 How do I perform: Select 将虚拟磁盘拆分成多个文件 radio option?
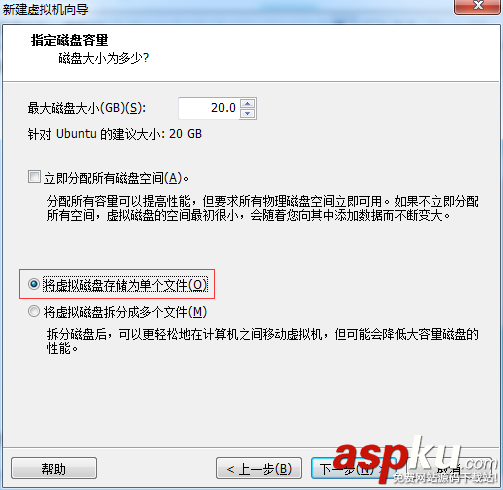(34, 312)
